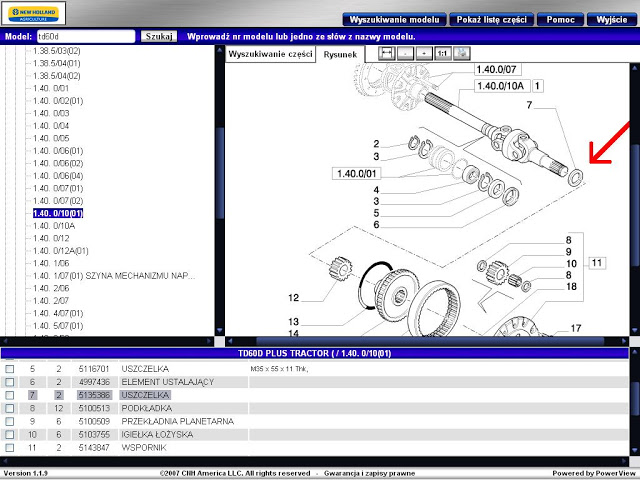640x480 pixels.
Task: Click the New Holland Agriculture logo
Action: tap(29, 16)
